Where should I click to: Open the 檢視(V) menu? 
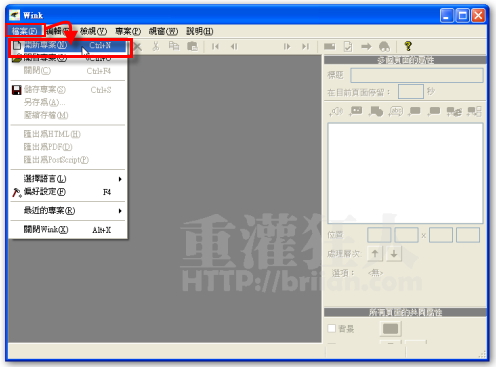point(93,31)
